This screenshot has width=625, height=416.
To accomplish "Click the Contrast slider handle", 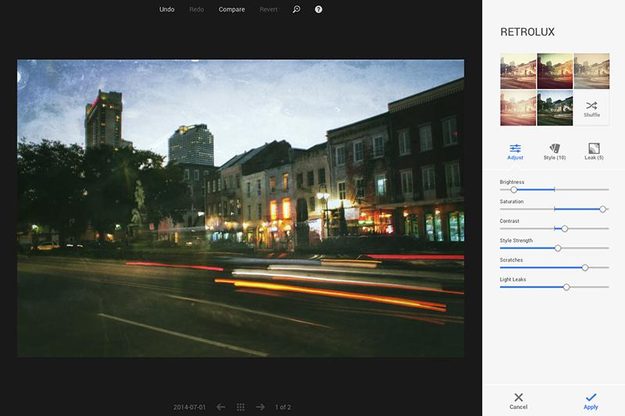I will pos(564,229).
